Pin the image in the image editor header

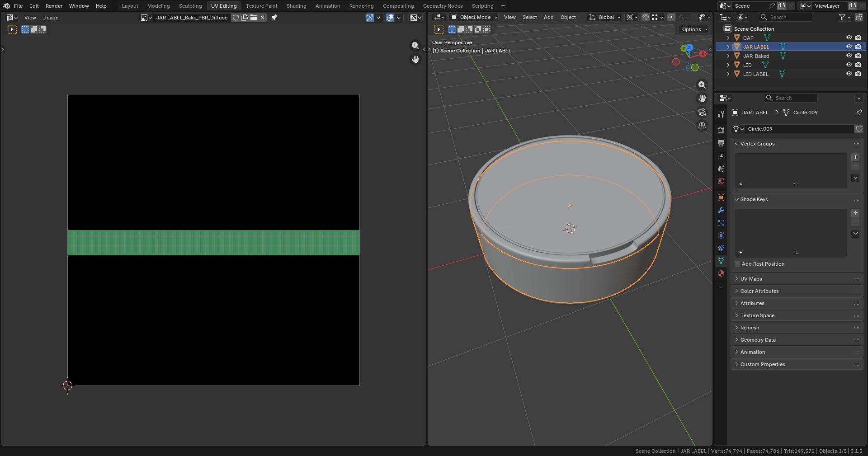(x=274, y=18)
